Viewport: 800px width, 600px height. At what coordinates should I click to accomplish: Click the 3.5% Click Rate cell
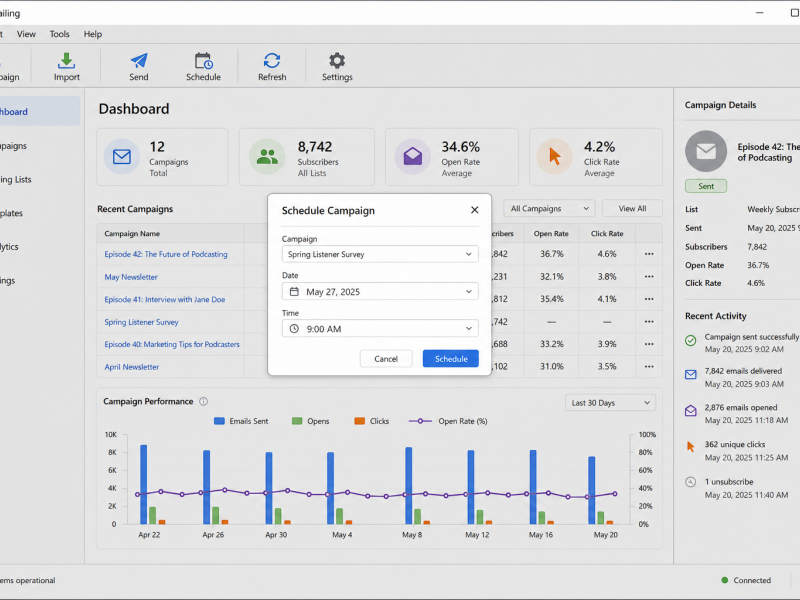(x=607, y=366)
